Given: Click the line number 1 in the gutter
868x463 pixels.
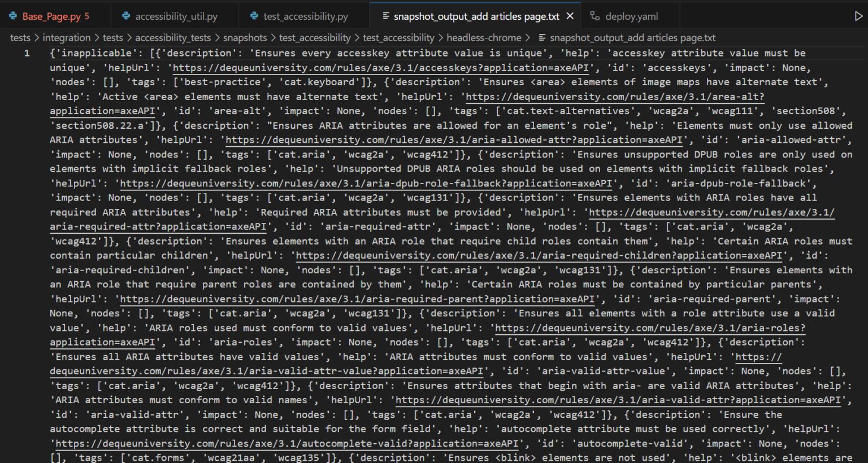Looking at the screenshot, I should pyautogui.click(x=27, y=53).
